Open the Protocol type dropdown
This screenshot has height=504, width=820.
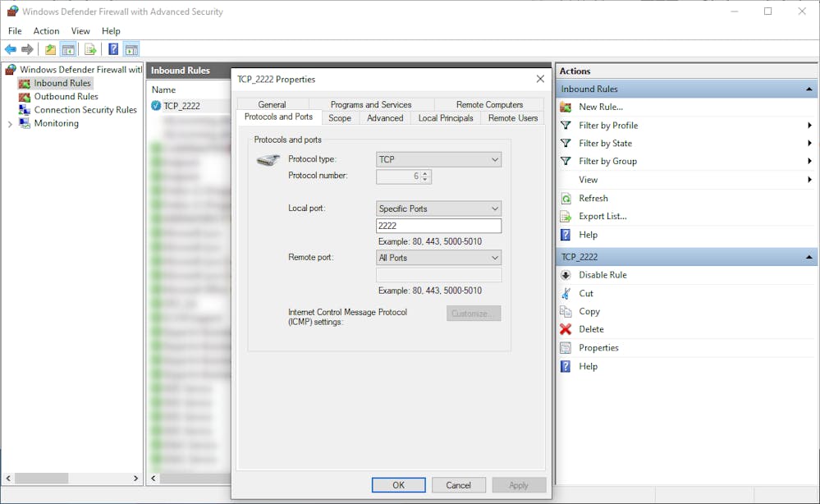pyautogui.click(x=438, y=159)
